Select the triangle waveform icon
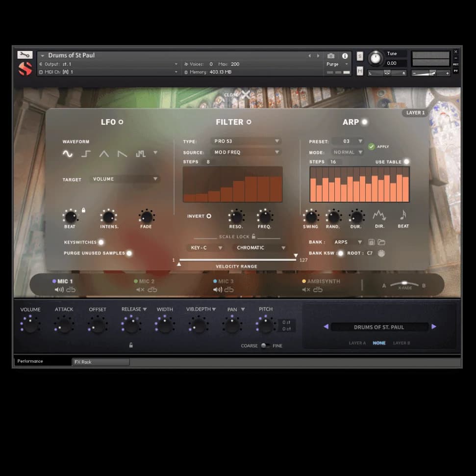Screen dimensions: 476x476 (104, 154)
